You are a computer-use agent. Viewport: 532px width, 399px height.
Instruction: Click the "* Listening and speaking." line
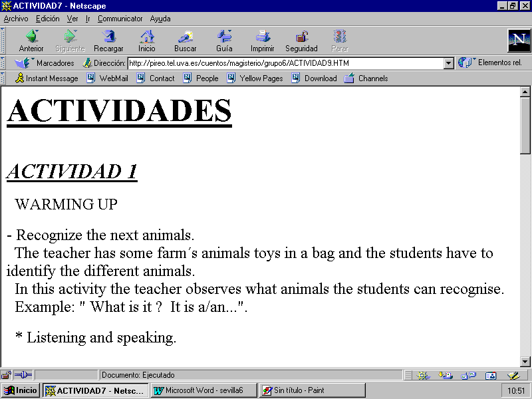pyautogui.click(x=96, y=338)
